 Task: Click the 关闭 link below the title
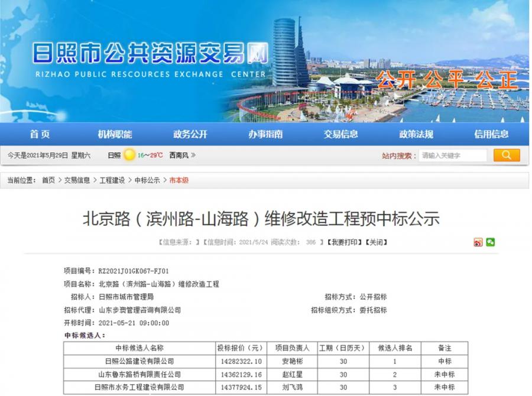click(376, 242)
